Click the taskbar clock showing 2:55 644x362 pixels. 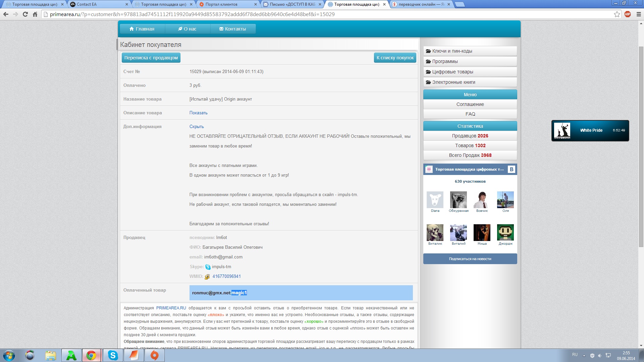(x=626, y=356)
